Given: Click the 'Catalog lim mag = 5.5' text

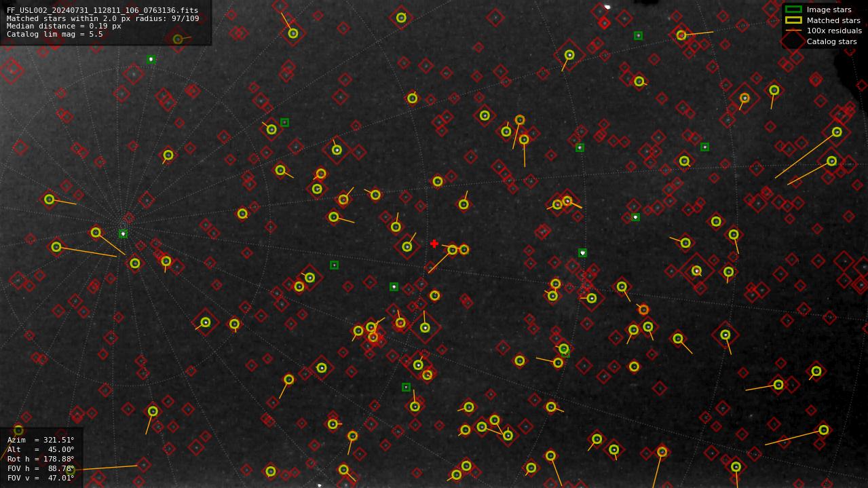Looking at the screenshot, I should [x=55, y=34].
